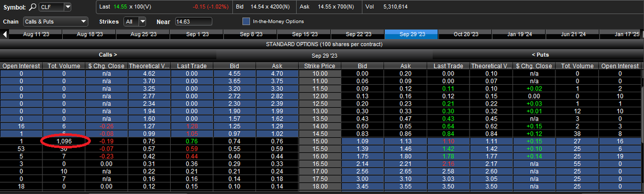Select the Sep 8 '23 expiration tab
644x194 pixels.
coord(251,34)
